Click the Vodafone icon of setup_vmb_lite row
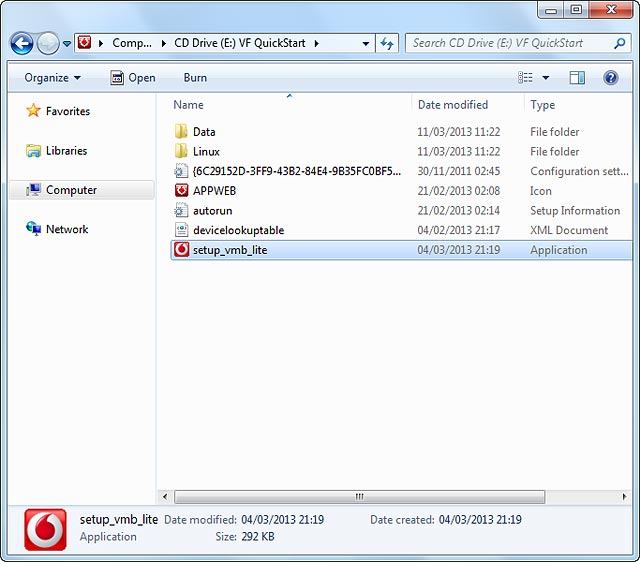 tap(181, 249)
